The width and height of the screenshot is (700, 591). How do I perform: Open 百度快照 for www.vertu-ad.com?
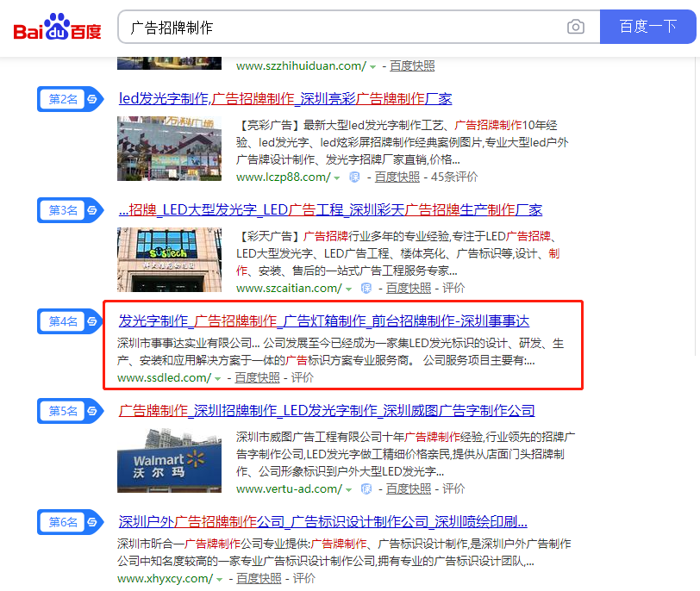pos(409,488)
